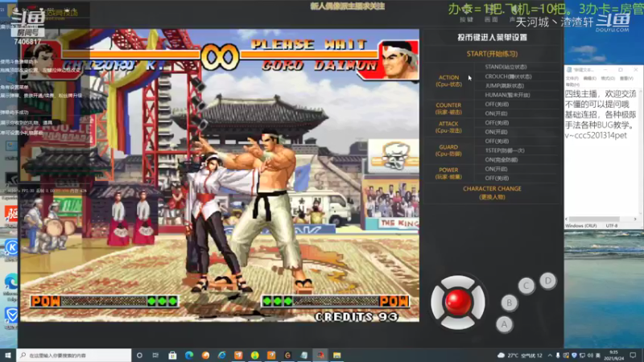Click the infinity timer in HUD
This screenshot has height=362, width=644.
point(220,56)
